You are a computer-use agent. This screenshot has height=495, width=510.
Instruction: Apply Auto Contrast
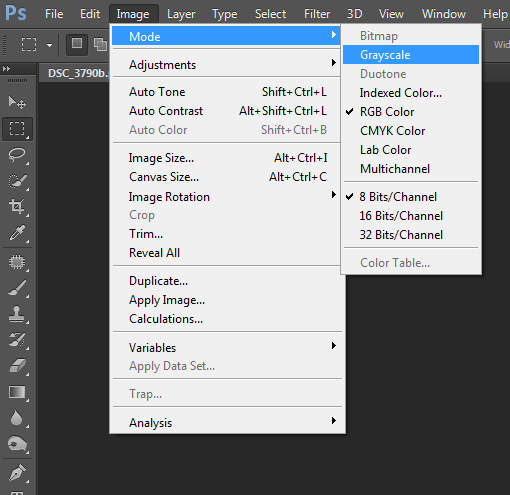point(226,111)
